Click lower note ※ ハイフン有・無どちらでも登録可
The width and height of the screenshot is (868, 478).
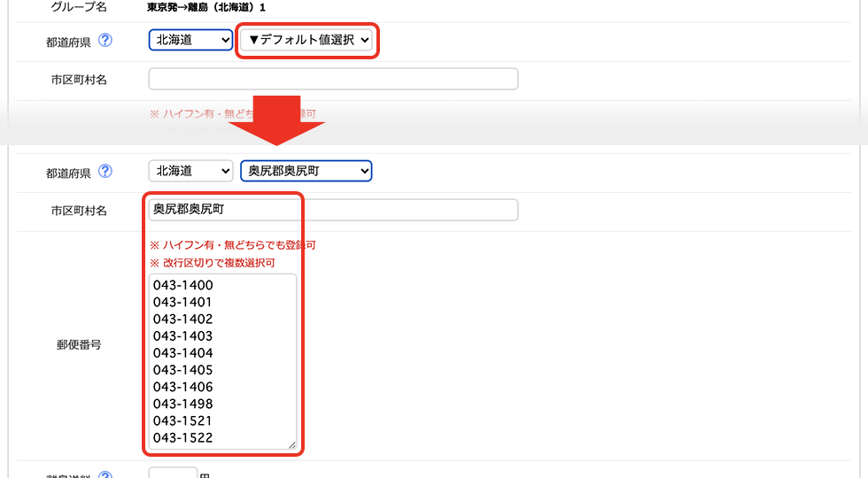point(232,245)
